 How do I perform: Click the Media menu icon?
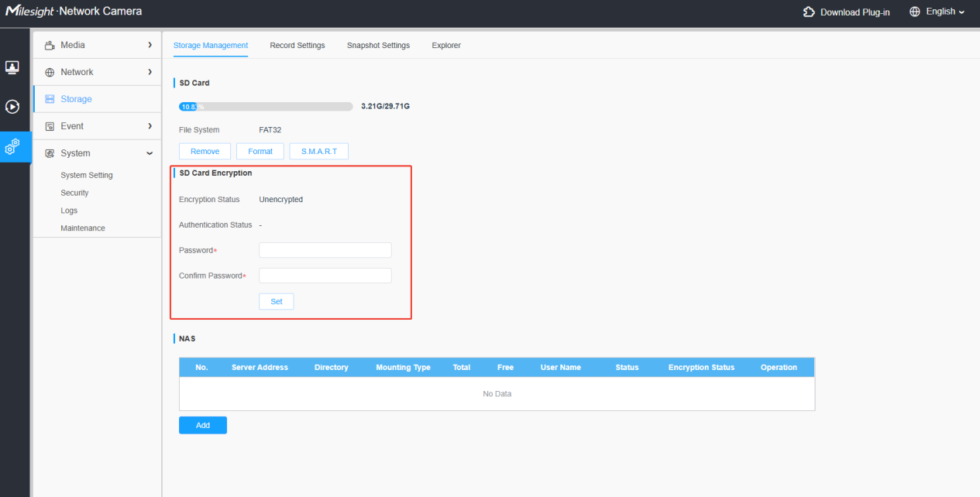50,45
